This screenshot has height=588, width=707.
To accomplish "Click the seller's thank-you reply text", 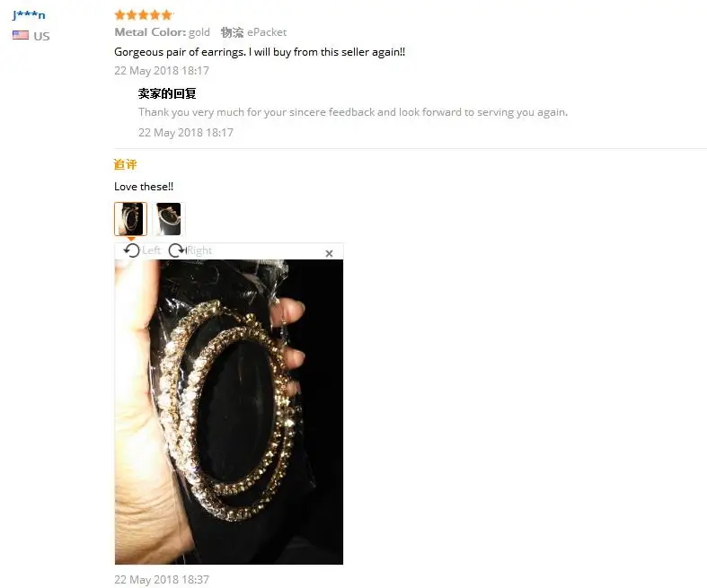I will [x=353, y=112].
